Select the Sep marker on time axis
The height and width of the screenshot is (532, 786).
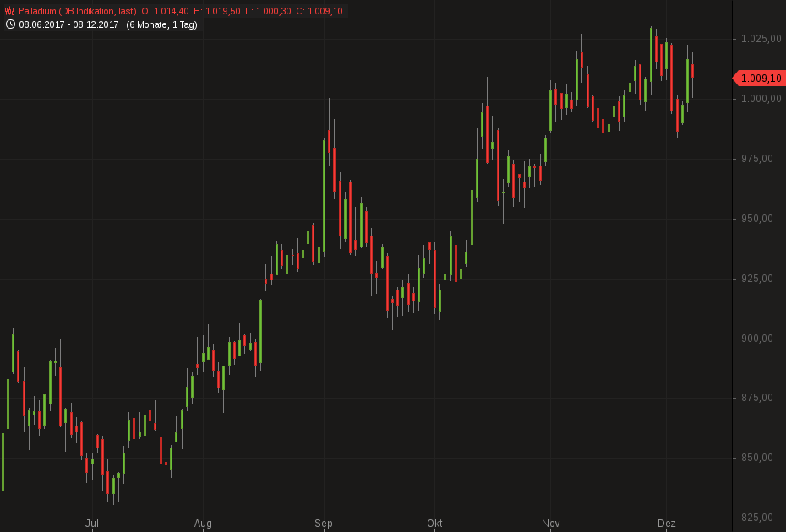tap(324, 524)
